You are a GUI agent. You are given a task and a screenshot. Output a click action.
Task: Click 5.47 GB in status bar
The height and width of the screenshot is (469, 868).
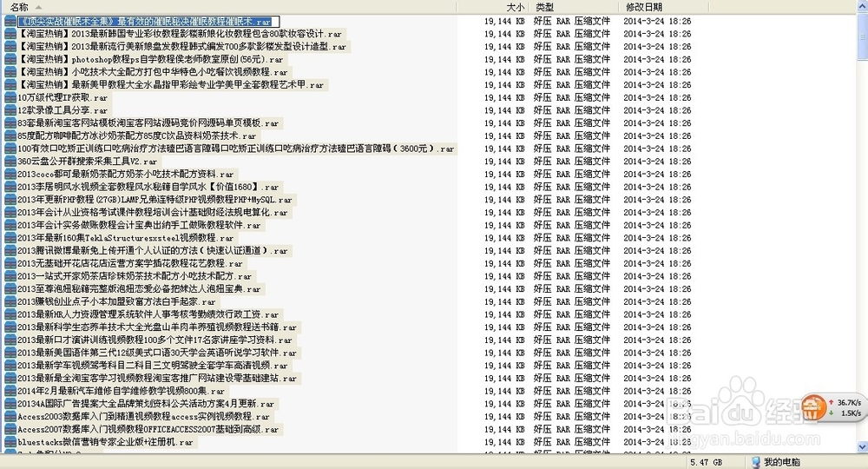click(706, 462)
